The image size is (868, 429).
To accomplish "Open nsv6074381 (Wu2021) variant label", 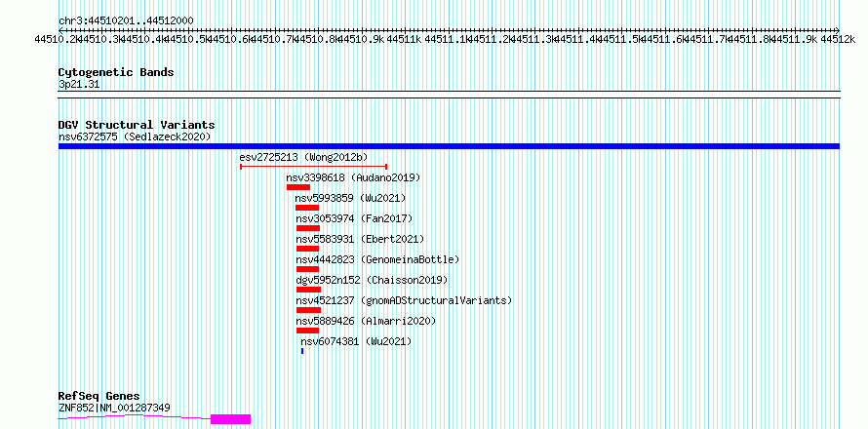I will click(x=357, y=341).
